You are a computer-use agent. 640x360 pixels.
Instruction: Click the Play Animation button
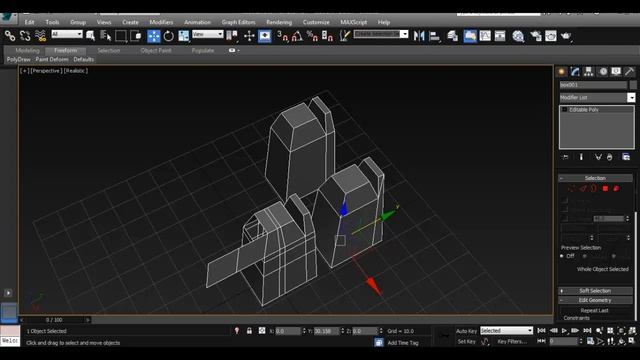(x=564, y=331)
